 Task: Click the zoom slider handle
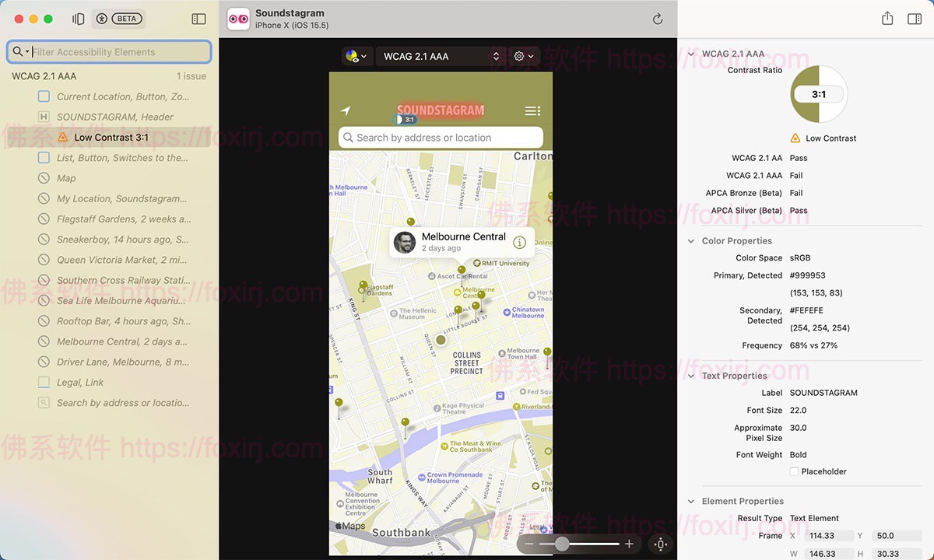pyautogui.click(x=562, y=544)
